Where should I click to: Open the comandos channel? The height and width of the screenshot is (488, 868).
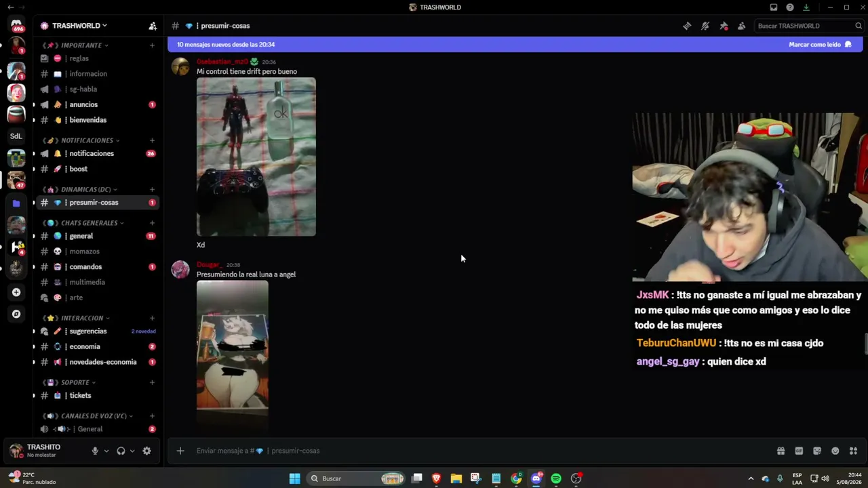coord(98,267)
